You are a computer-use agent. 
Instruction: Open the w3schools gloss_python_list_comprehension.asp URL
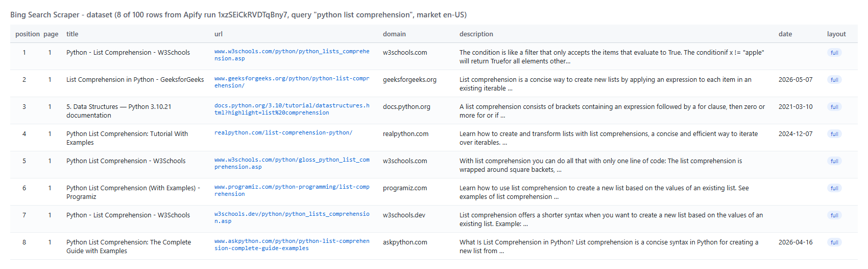click(292, 164)
